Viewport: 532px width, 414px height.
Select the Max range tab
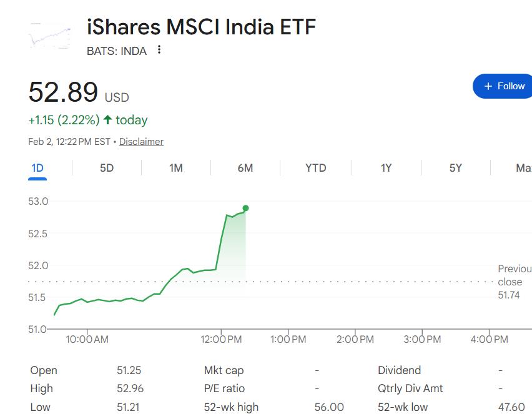pos(523,168)
